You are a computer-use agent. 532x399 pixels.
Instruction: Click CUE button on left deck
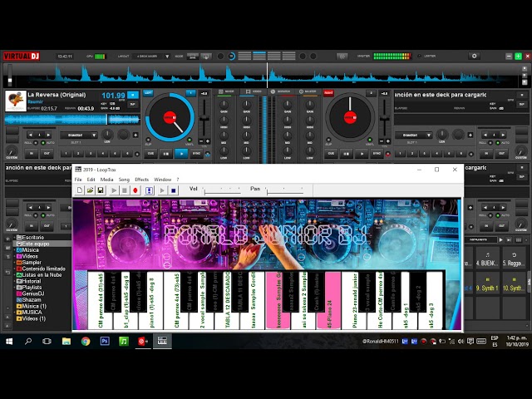[x=150, y=154]
